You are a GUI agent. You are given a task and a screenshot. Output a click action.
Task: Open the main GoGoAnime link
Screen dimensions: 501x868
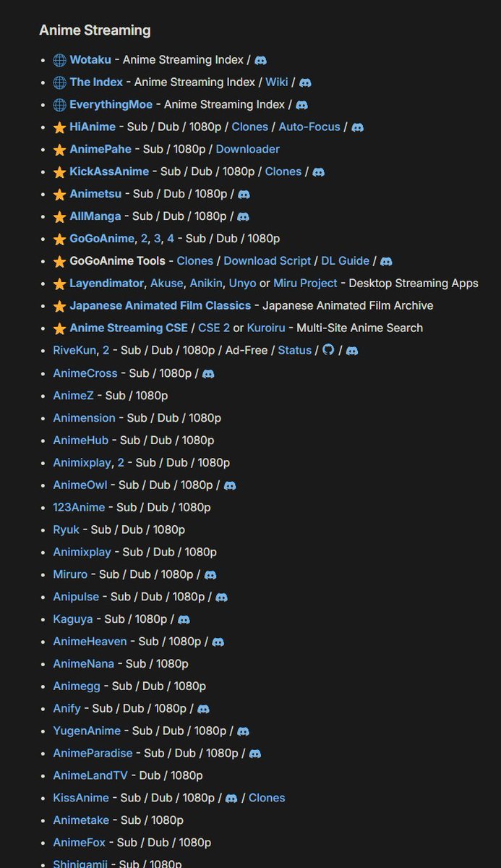point(102,239)
